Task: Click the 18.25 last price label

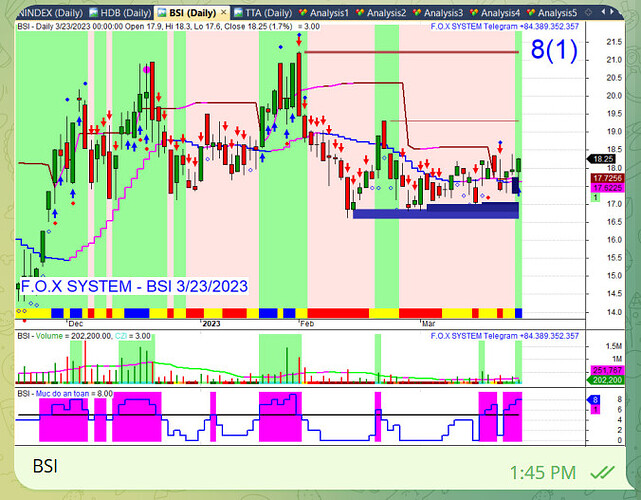Action: 603,159
